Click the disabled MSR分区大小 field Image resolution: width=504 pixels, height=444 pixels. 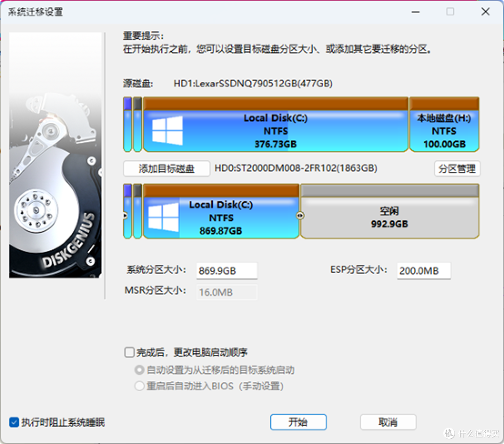227,292
